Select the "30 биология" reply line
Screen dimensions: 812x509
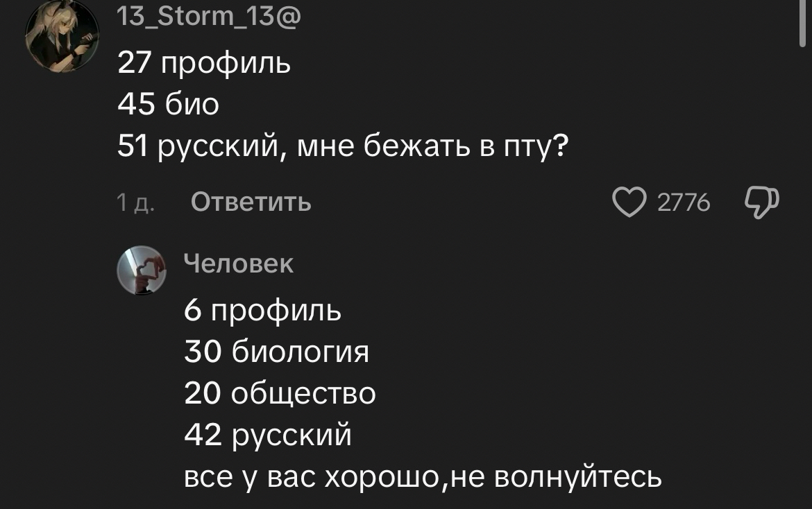[276, 352]
